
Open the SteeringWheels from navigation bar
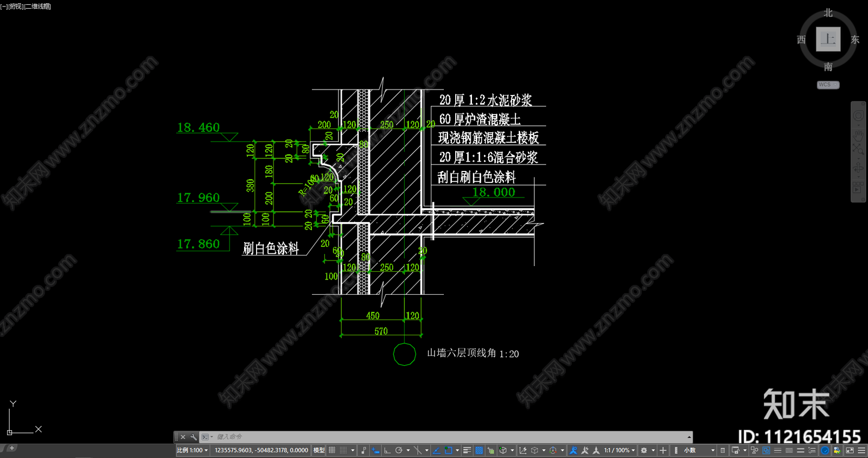coord(858,116)
